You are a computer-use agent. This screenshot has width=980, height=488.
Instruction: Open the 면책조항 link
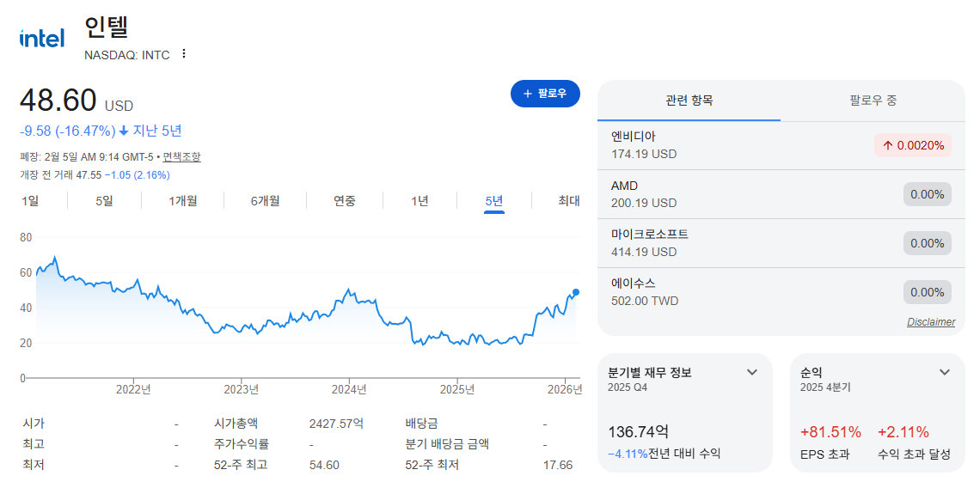(182, 157)
